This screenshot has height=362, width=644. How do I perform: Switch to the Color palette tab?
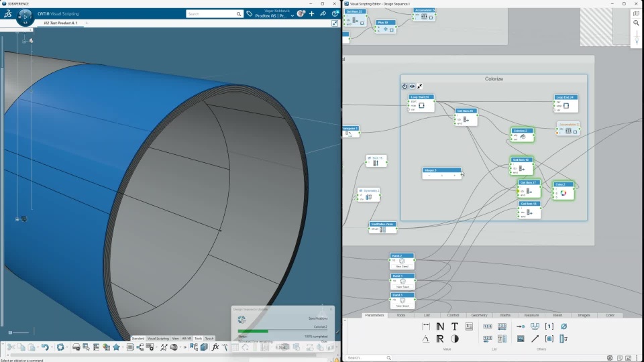coord(610,315)
